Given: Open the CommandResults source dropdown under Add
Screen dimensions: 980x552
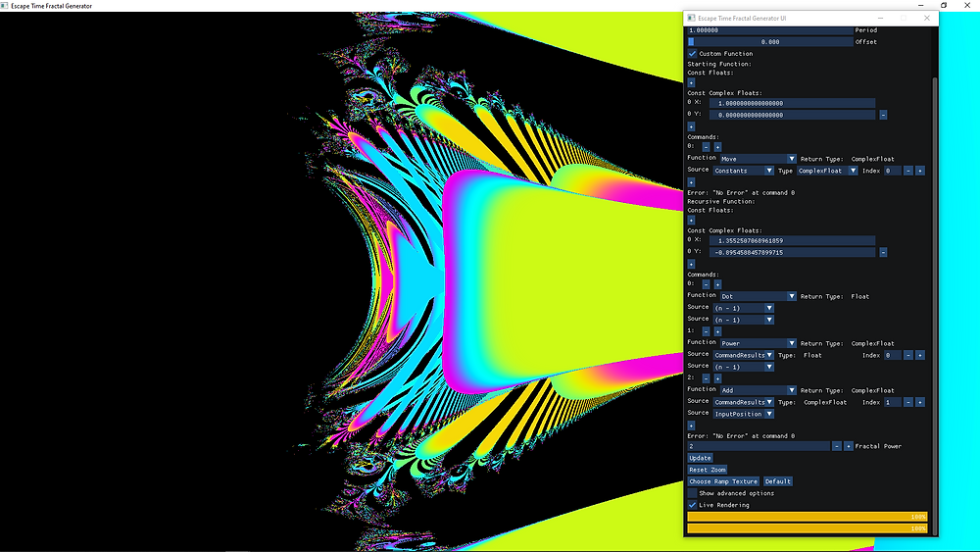Looking at the screenshot, I should [744, 402].
